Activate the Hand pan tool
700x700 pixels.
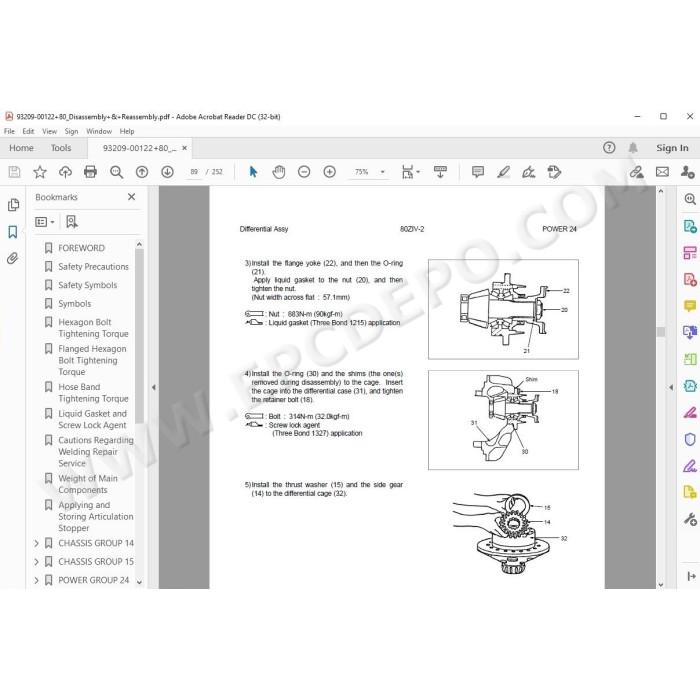(279, 172)
